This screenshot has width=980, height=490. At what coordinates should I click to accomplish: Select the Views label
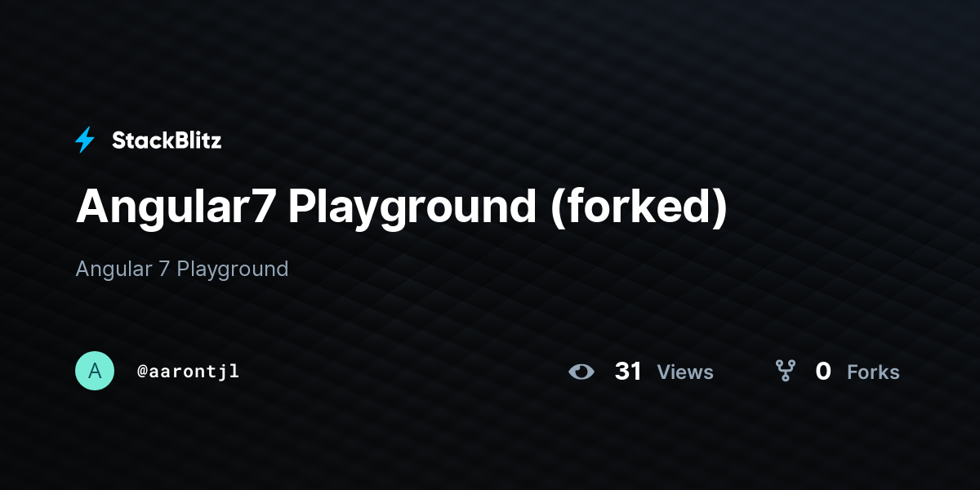click(x=685, y=372)
